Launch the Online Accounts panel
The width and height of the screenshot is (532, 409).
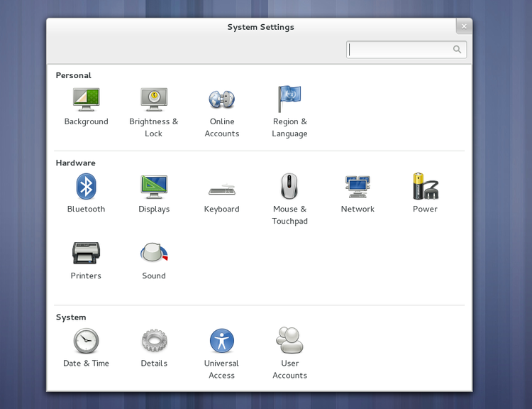pos(221,100)
